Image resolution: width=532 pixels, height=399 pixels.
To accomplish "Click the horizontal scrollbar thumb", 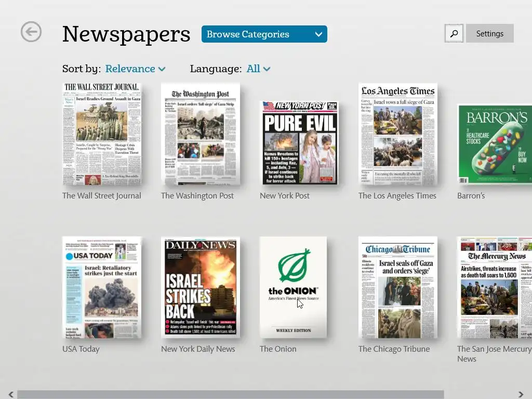I will coord(230,394).
